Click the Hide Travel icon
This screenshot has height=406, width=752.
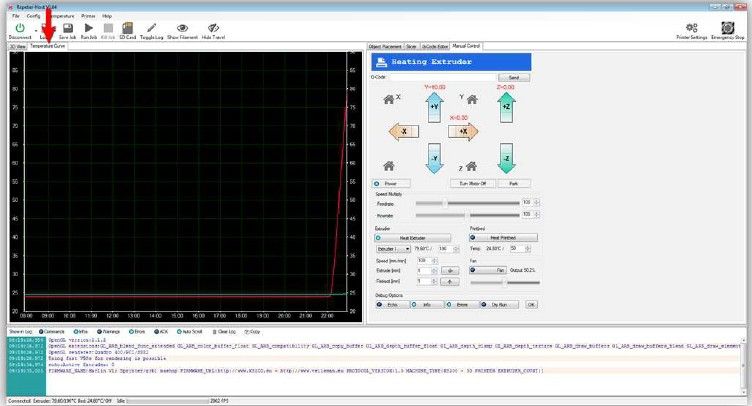213,28
